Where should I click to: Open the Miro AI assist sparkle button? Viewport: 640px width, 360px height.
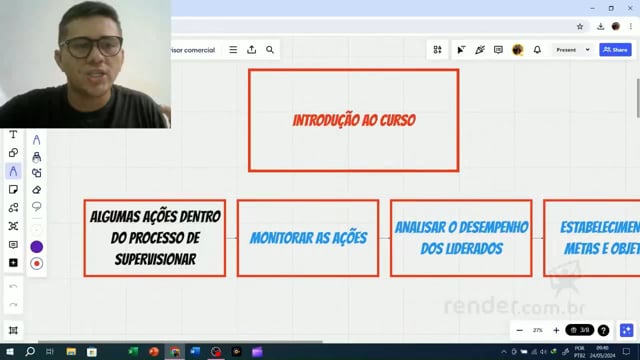(627, 330)
